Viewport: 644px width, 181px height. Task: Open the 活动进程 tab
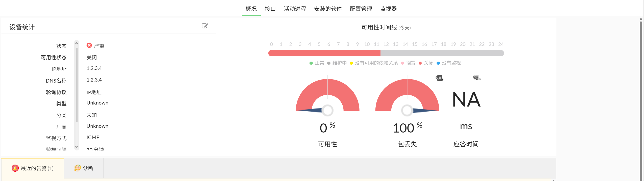point(295,9)
